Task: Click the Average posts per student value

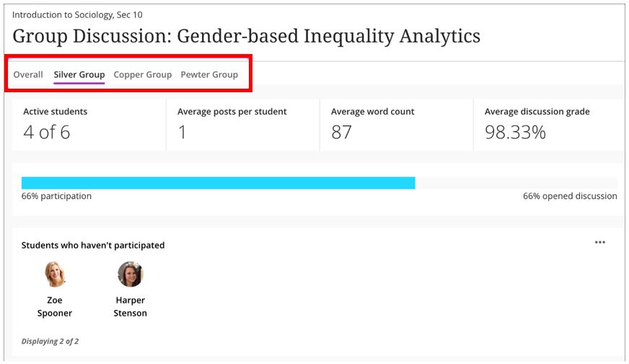Action: click(x=182, y=132)
